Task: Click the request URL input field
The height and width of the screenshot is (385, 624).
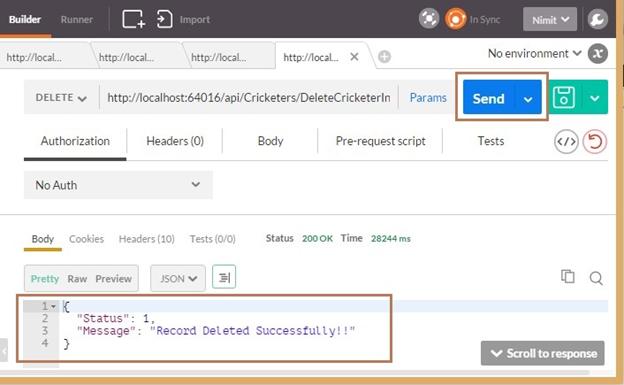Action: (249, 98)
